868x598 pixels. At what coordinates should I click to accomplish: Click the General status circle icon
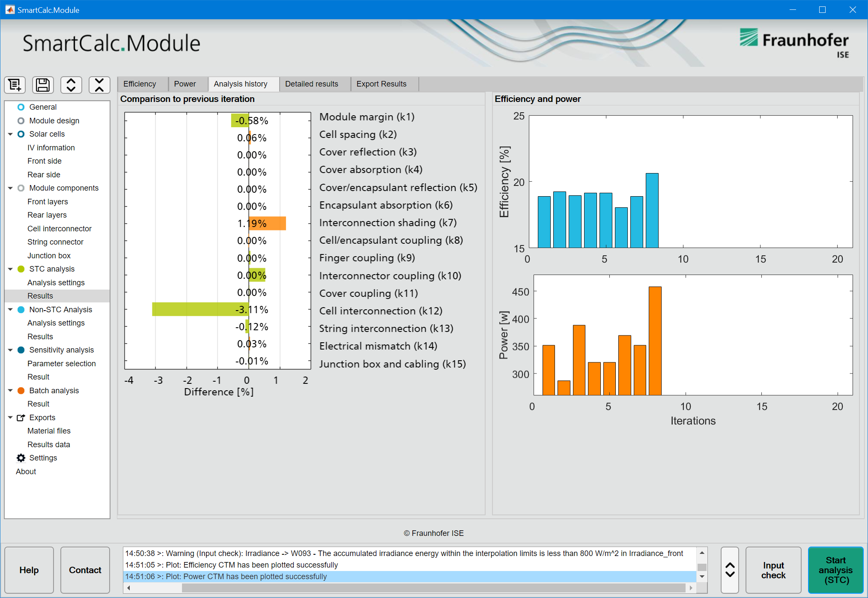point(21,107)
